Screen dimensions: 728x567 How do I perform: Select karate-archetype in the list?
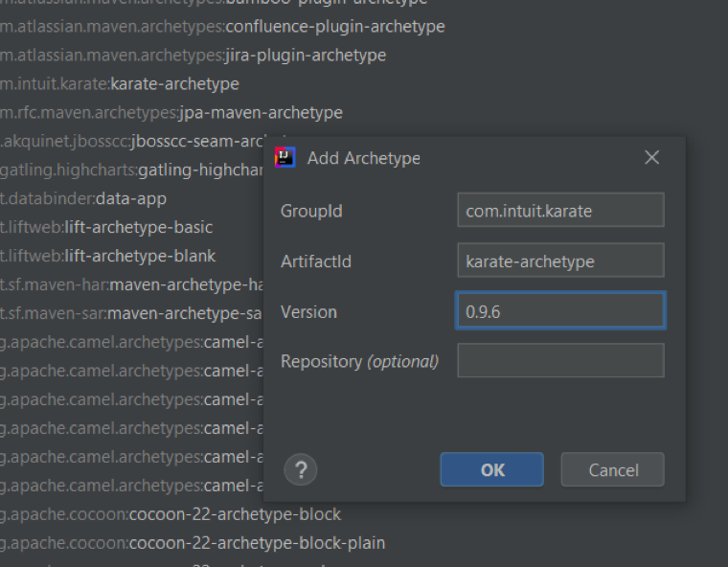pos(120,84)
